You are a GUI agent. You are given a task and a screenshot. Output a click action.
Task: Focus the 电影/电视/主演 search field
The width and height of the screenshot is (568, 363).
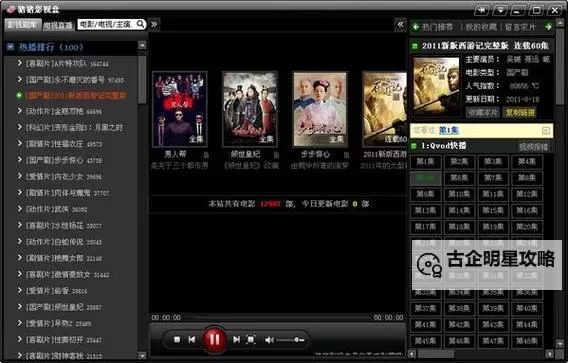pyautogui.click(x=107, y=24)
